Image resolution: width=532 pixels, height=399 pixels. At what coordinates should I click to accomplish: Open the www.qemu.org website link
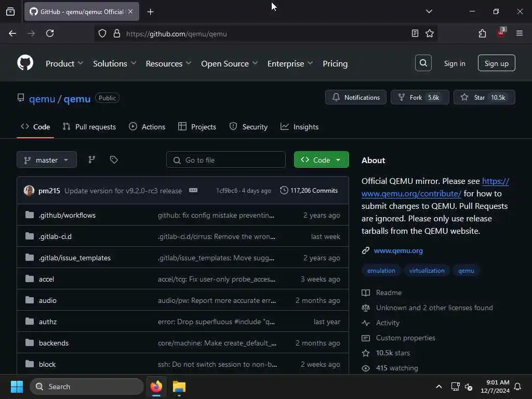point(398,251)
